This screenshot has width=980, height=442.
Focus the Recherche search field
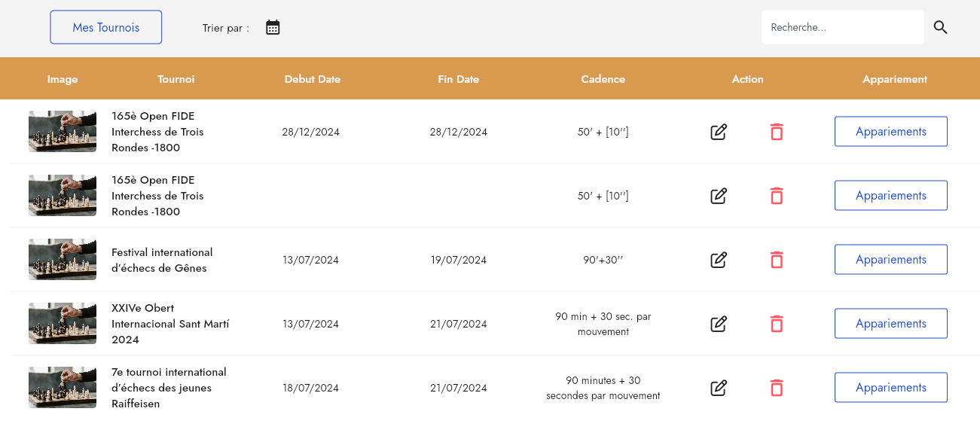841,27
